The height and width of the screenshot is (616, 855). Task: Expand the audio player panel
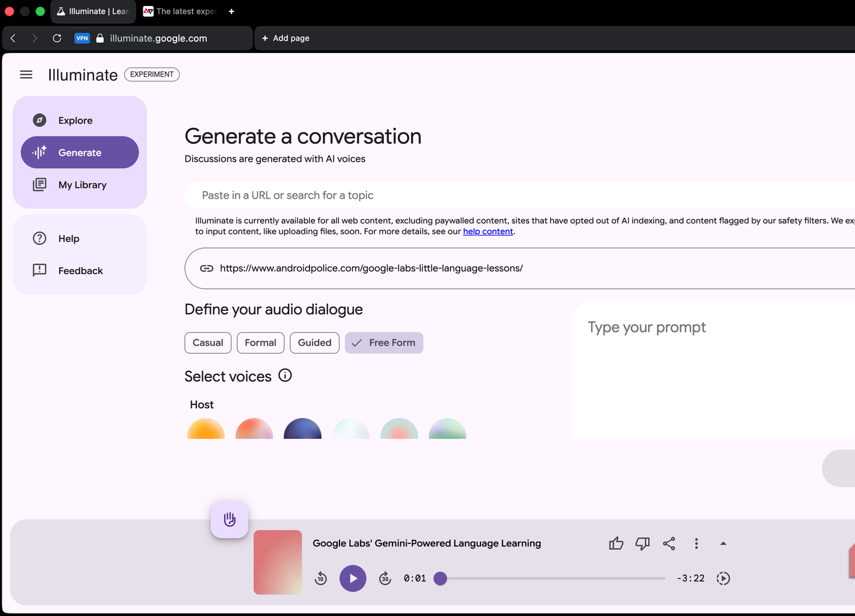pyautogui.click(x=723, y=543)
